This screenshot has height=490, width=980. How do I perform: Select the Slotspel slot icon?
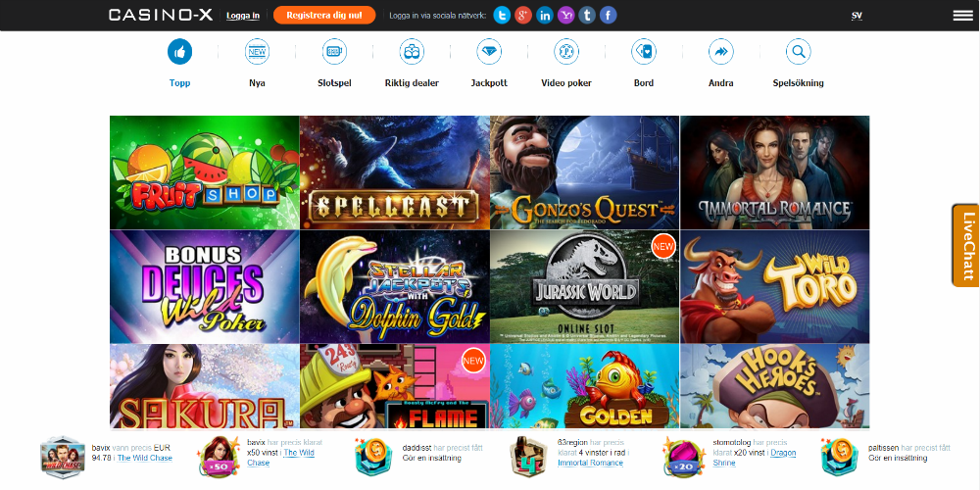coord(334,52)
